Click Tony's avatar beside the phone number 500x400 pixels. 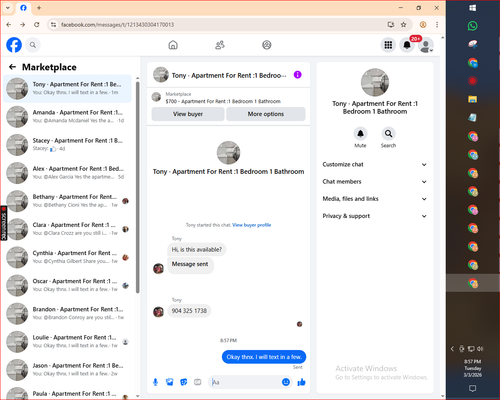click(x=158, y=312)
